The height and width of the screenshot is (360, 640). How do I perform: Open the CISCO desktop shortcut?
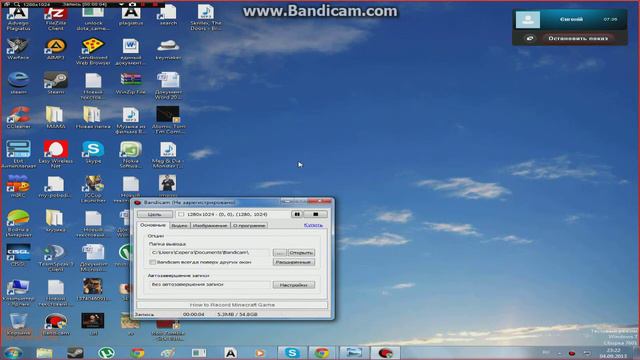pos(18,255)
